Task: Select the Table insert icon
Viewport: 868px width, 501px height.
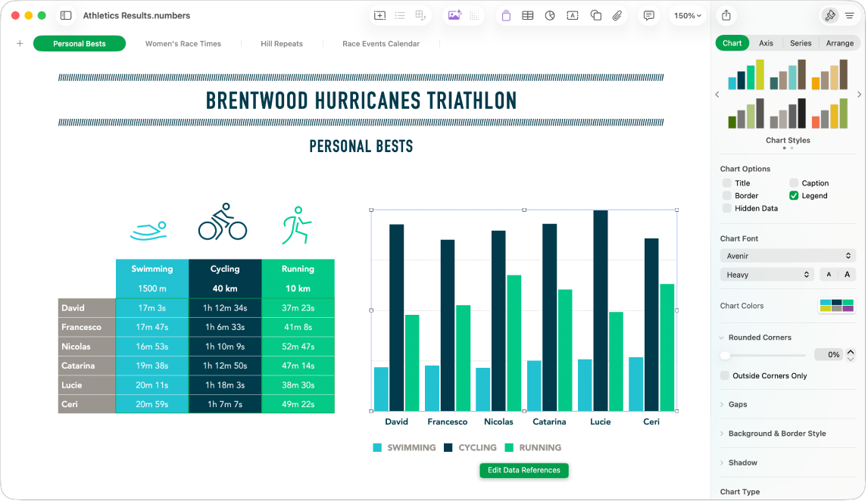Action: 528,15
